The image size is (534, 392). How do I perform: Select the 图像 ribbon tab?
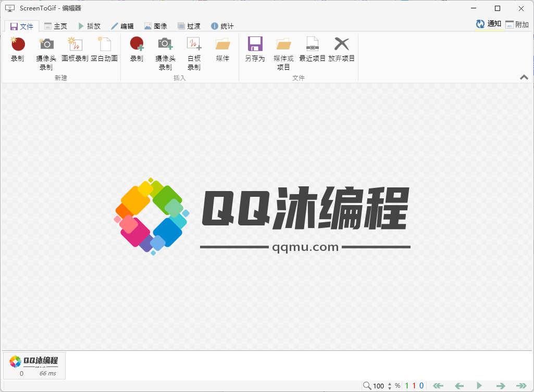[156, 26]
